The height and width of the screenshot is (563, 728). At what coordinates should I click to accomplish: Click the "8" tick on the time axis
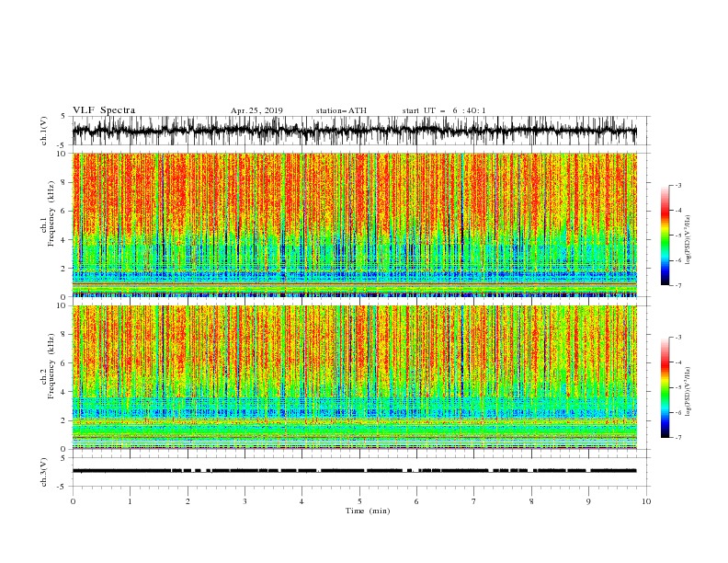(x=531, y=501)
